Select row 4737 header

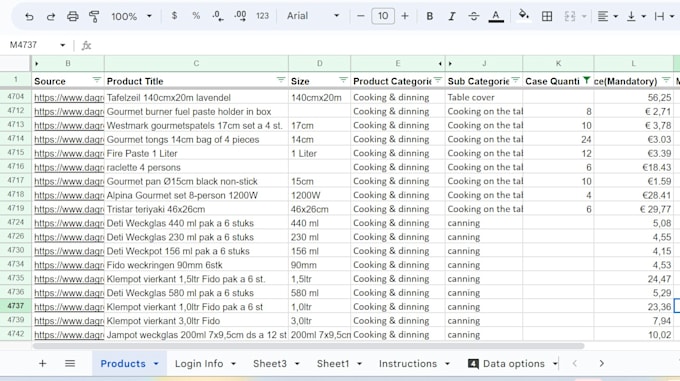tap(16, 306)
